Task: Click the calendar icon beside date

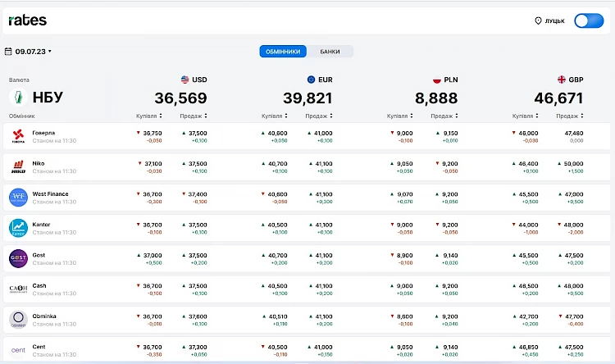Action: point(8,52)
